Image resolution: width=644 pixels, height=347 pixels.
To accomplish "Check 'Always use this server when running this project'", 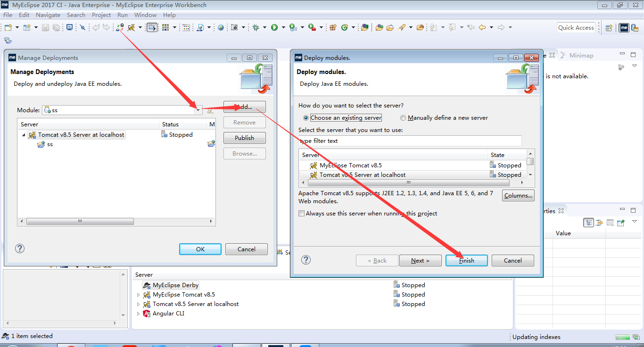I will coord(302,214).
